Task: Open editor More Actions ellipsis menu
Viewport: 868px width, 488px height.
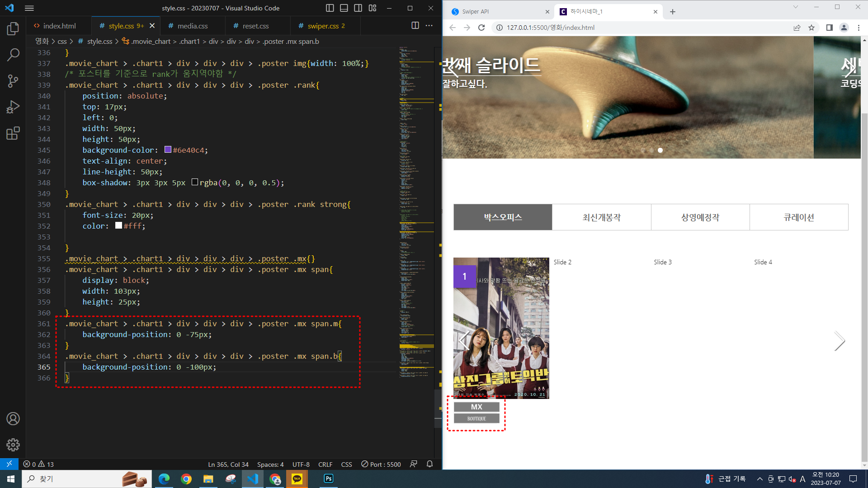Action: pyautogui.click(x=429, y=26)
